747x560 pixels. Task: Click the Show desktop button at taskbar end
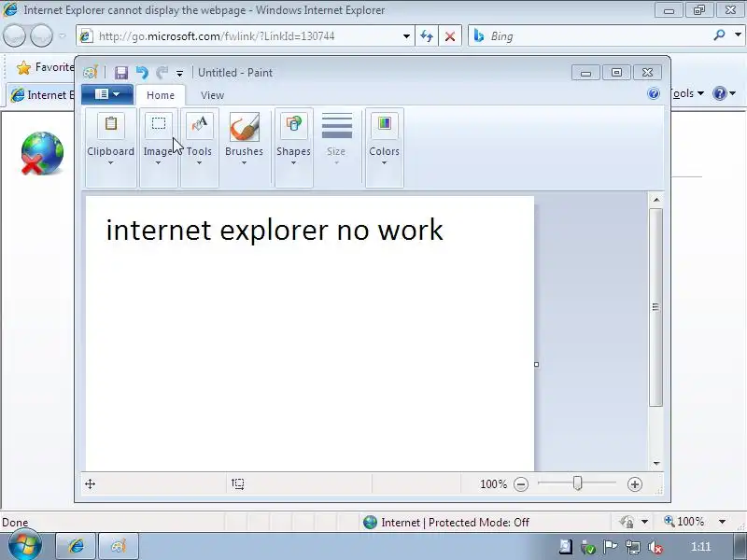tap(740, 547)
